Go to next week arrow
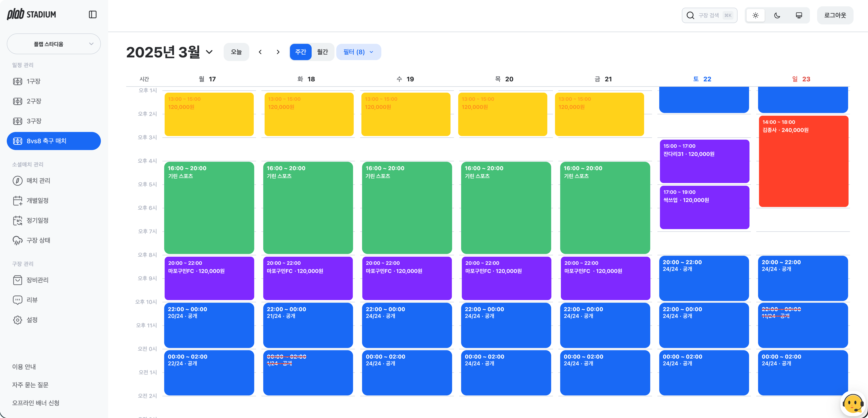This screenshot has width=868, height=418. pyautogui.click(x=278, y=52)
